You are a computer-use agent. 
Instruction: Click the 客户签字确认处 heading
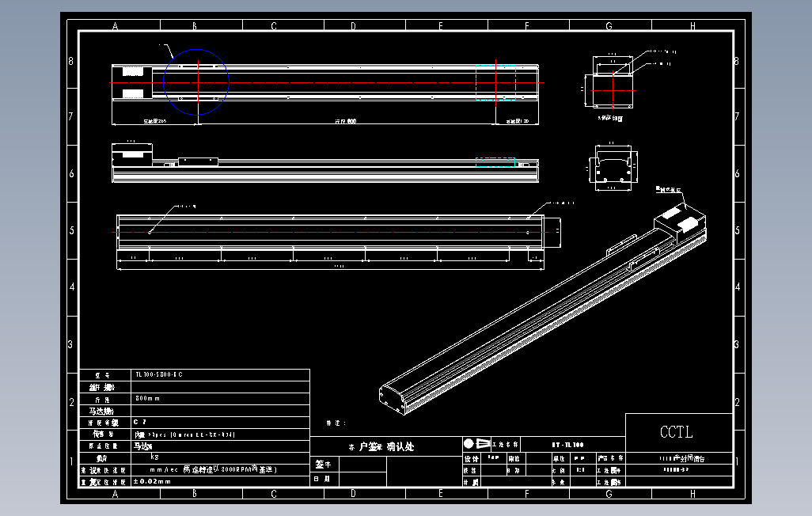click(x=381, y=446)
